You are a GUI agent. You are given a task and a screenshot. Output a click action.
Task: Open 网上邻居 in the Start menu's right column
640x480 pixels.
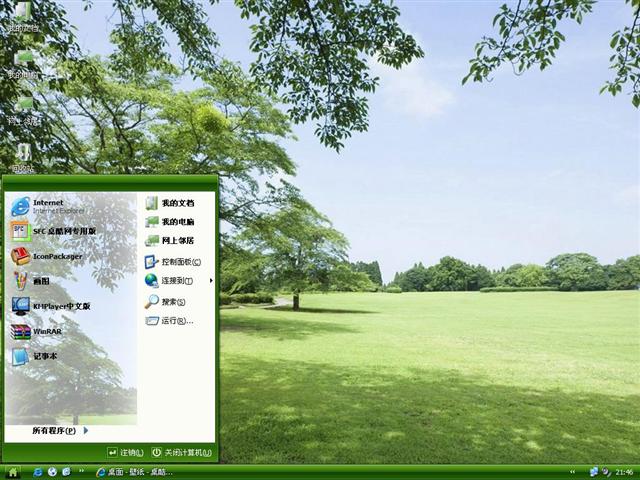click(x=170, y=240)
